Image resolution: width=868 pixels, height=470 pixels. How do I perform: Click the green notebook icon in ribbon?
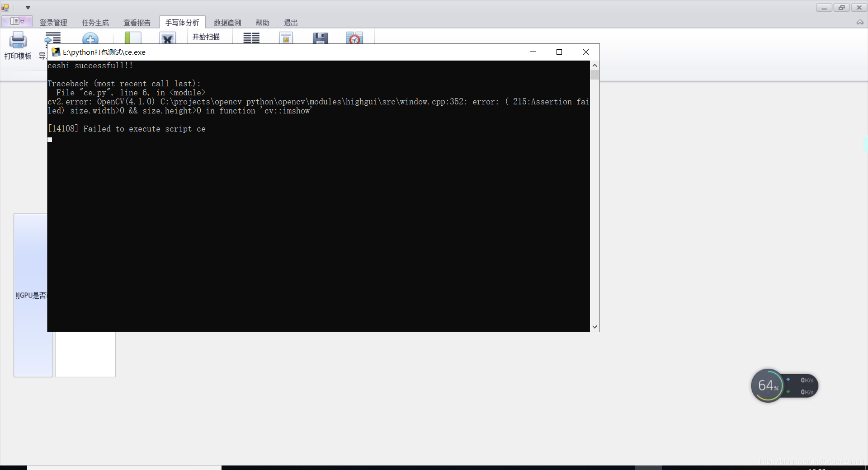pyautogui.click(x=133, y=38)
